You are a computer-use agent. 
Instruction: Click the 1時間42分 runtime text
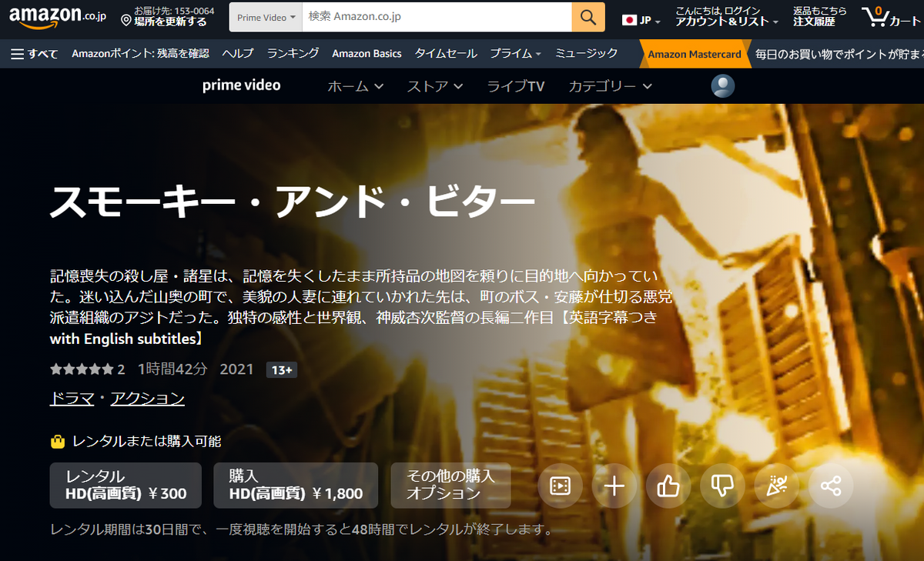tap(173, 369)
